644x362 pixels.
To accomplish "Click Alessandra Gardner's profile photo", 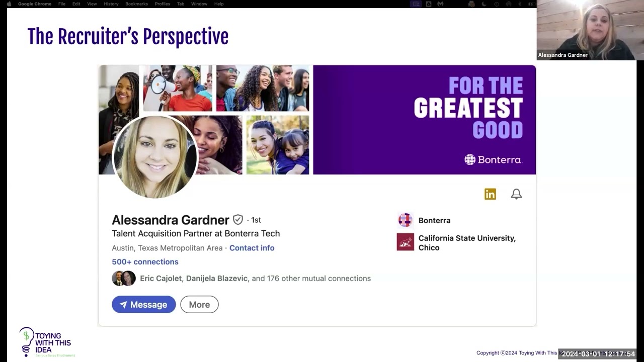I will coord(155,156).
